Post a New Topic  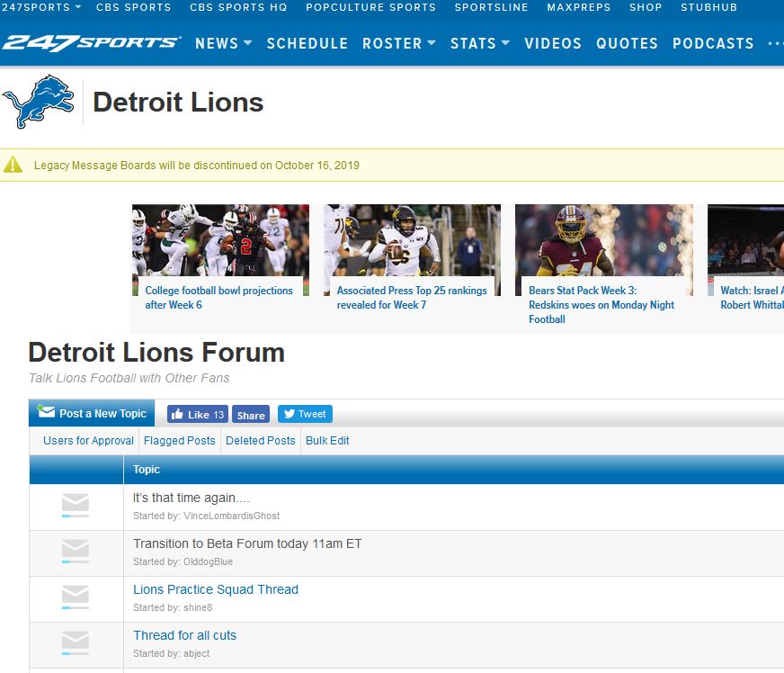(x=92, y=414)
